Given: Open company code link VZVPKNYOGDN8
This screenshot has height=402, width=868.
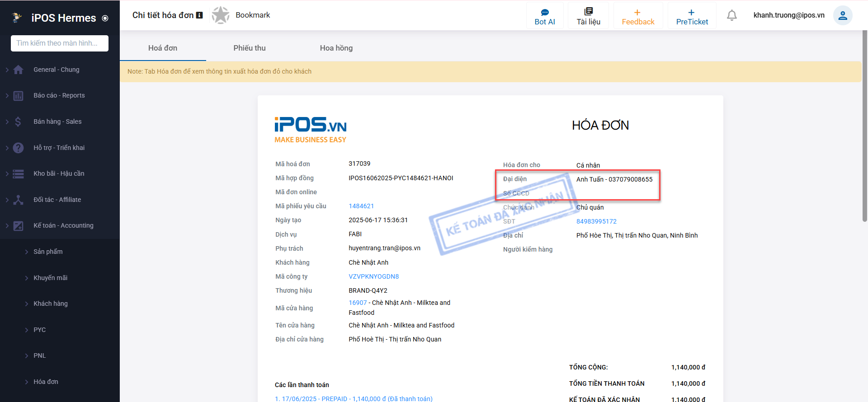Looking at the screenshot, I should (x=374, y=276).
